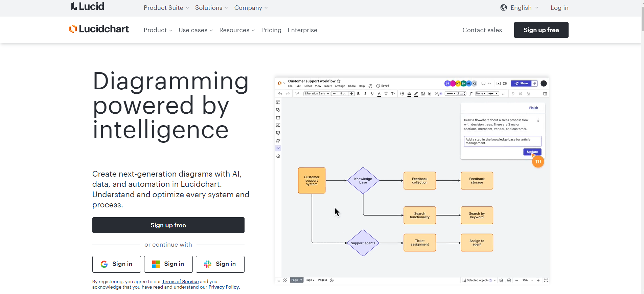The width and height of the screenshot is (644, 294).
Task: Click the comments speech bubble icon
Action: (x=483, y=84)
